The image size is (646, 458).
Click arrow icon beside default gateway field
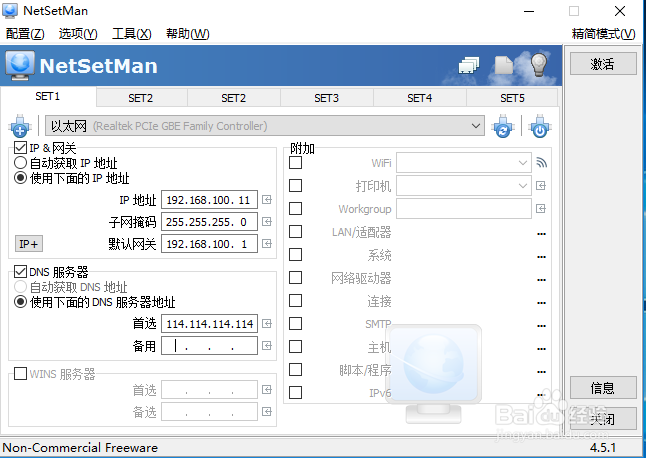(267, 243)
